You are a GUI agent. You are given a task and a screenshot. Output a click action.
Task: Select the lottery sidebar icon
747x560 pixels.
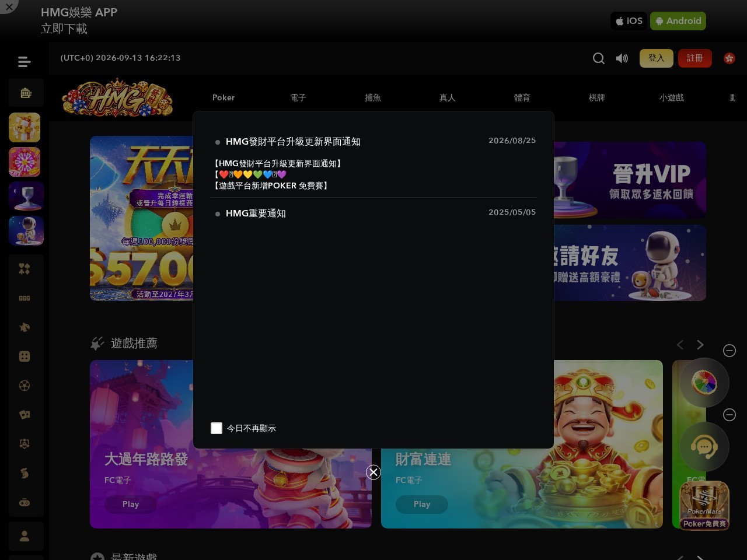(x=25, y=473)
